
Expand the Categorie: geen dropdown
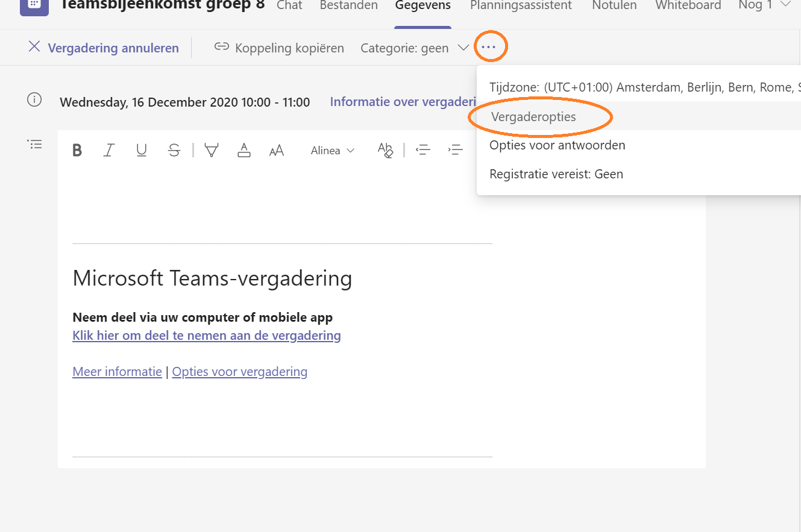(414, 48)
